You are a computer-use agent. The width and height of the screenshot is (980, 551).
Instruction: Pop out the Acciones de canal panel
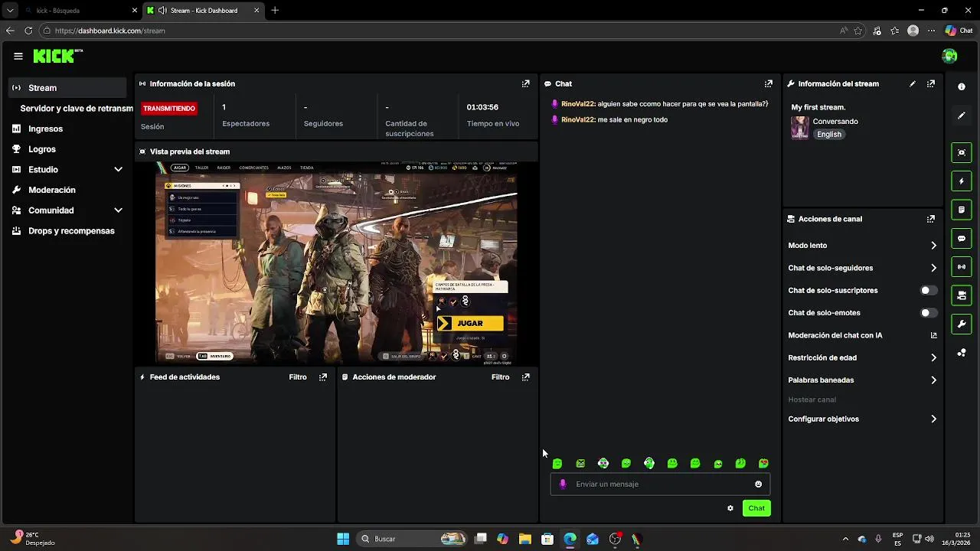click(x=930, y=219)
